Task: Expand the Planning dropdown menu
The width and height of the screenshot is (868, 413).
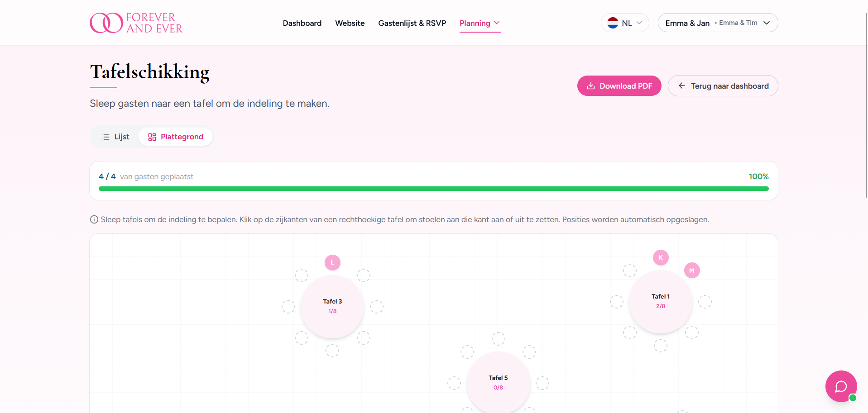Action: 480,23
